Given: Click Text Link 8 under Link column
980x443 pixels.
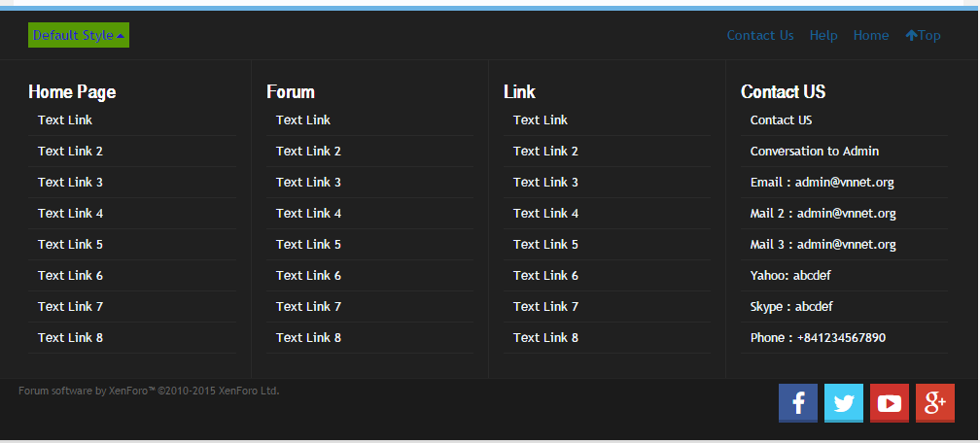Looking at the screenshot, I should click(x=545, y=337).
